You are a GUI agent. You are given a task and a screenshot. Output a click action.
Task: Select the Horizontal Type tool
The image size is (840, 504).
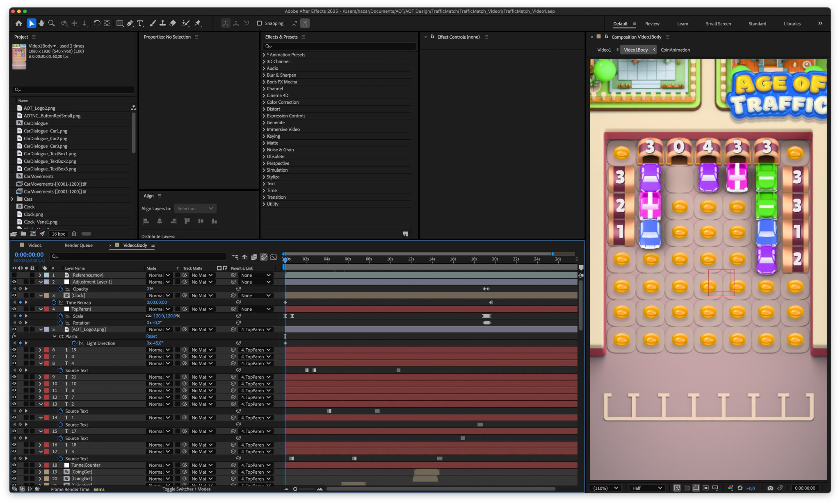tap(140, 23)
